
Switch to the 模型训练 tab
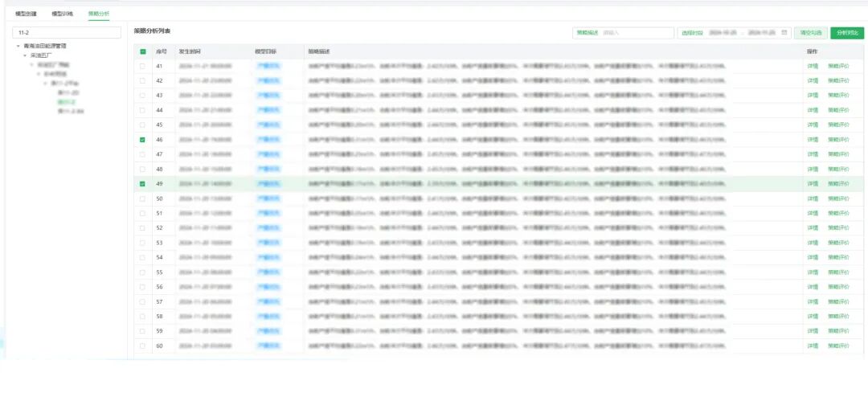coord(62,14)
